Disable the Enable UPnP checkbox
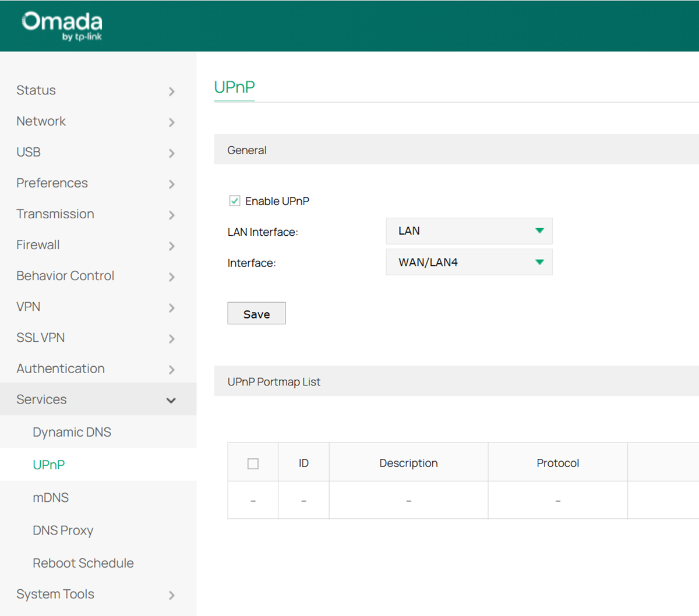This screenshot has width=699, height=616. [x=234, y=200]
